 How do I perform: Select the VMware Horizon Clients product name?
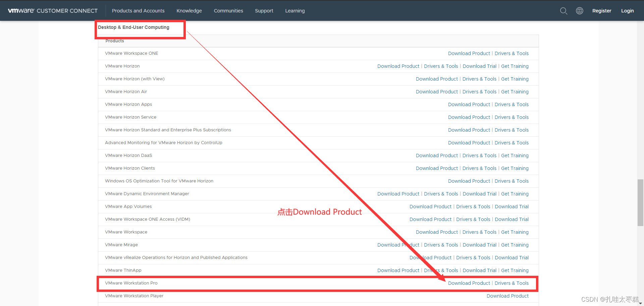point(130,168)
